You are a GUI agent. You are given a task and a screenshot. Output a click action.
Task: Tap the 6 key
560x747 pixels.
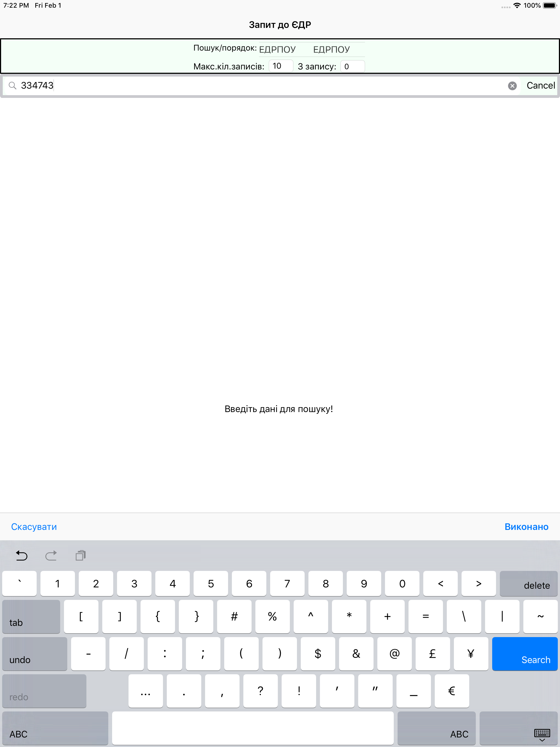249,583
